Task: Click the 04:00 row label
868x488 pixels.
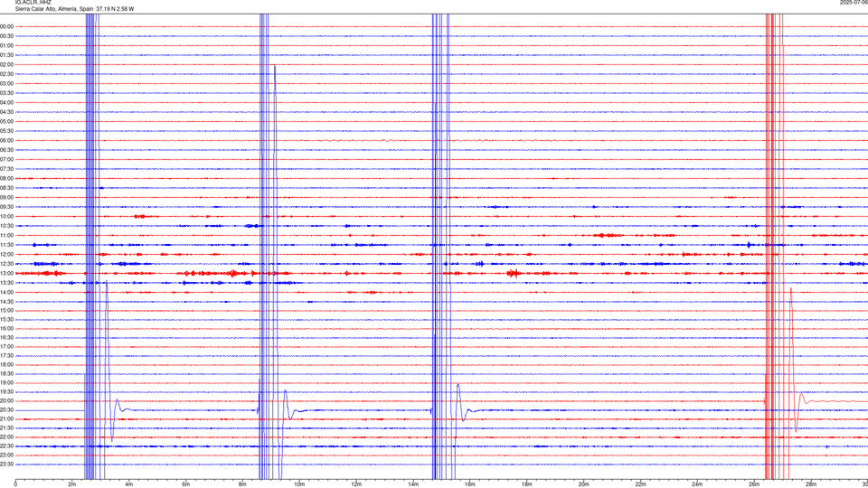Action: (x=6, y=102)
